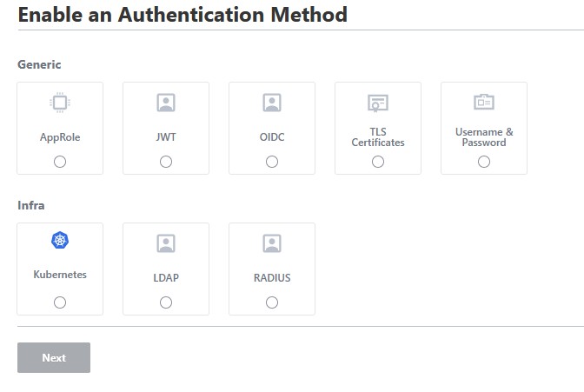Pick the LDAP radio button
The image size is (584, 392).
tap(166, 302)
